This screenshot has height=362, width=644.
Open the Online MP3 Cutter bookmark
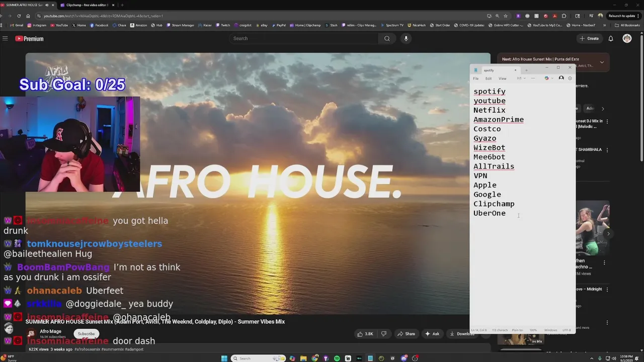pos(506,25)
